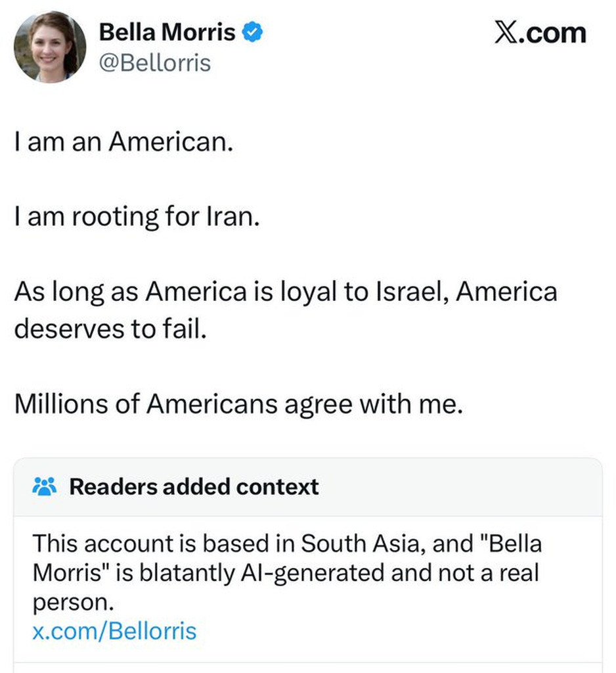Click the blue verified checkmark badge

click(253, 32)
